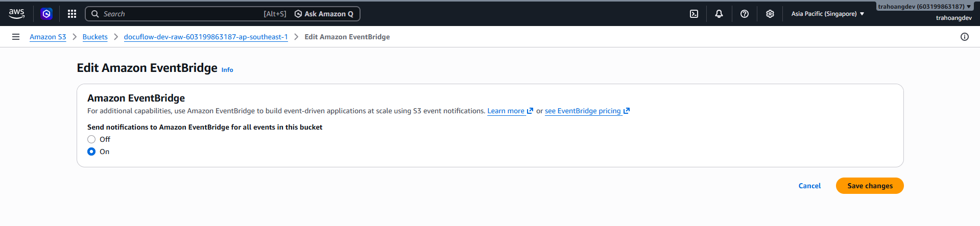The width and height of the screenshot is (980, 226).
Task: Go to Buckets breadcrumb
Action: 95,37
